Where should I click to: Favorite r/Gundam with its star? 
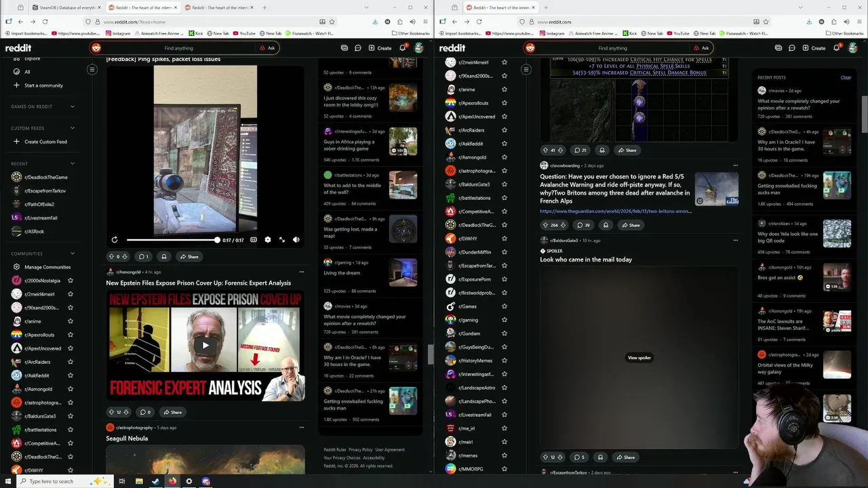click(505, 333)
